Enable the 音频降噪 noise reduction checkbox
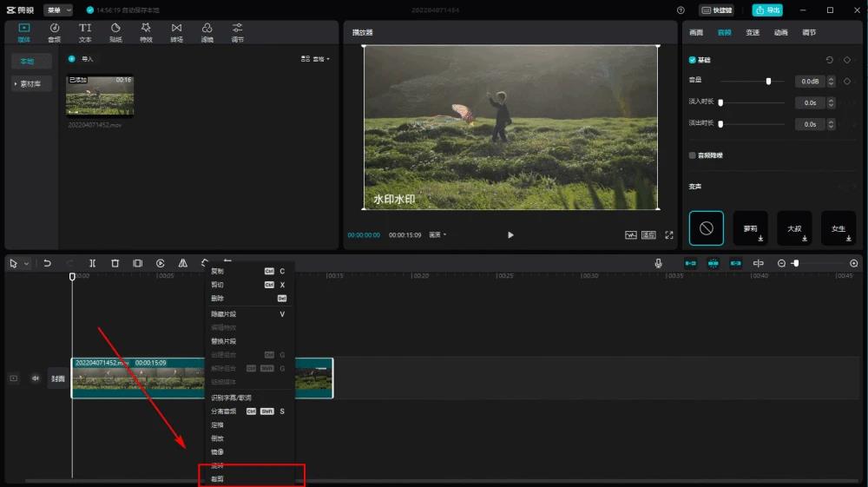Screen dimensions: 868x487 pos(692,155)
